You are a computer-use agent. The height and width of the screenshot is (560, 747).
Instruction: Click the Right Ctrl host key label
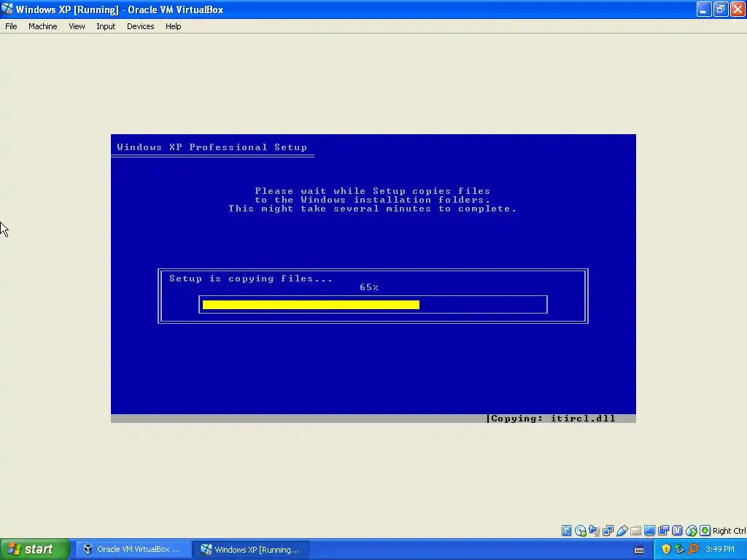729,531
